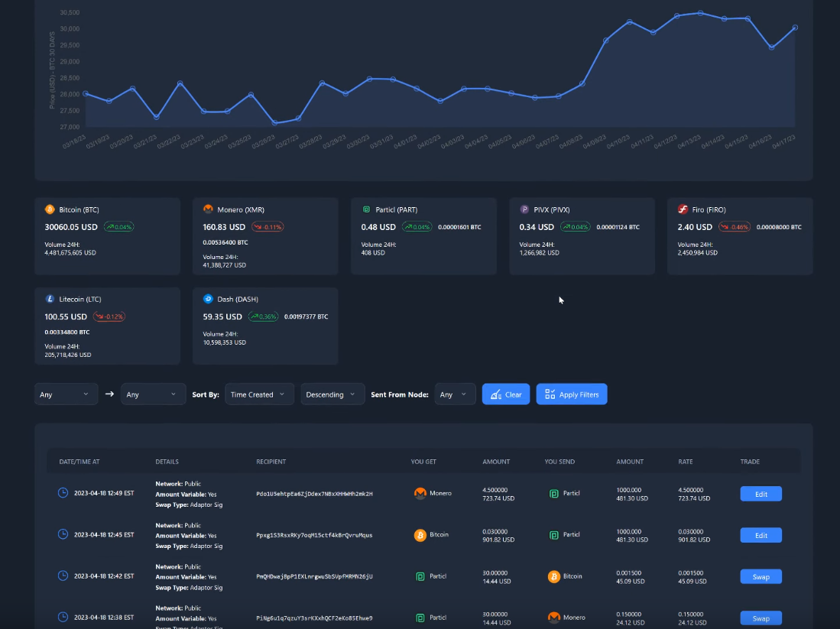Click the red -0.12% trend badge on Litecoin card

(109, 316)
